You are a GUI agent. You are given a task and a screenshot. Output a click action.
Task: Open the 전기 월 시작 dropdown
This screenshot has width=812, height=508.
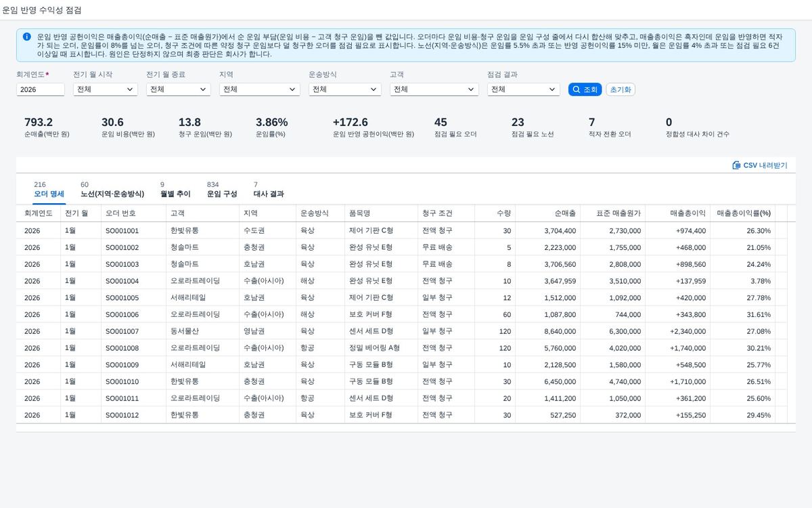105,89
